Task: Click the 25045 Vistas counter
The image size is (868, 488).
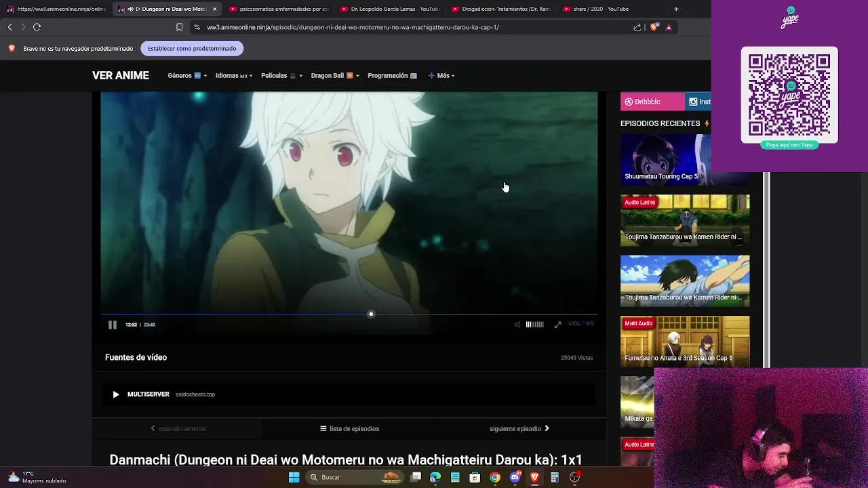Action: click(576, 358)
